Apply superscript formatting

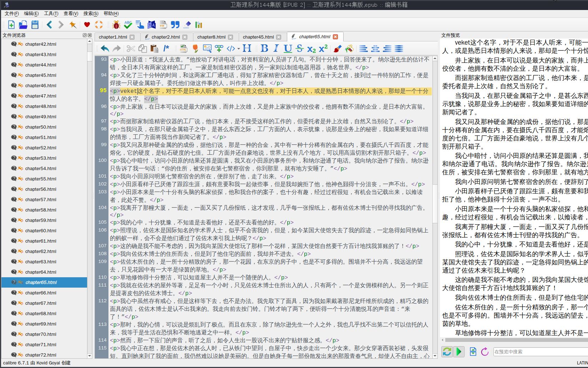click(323, 48)
